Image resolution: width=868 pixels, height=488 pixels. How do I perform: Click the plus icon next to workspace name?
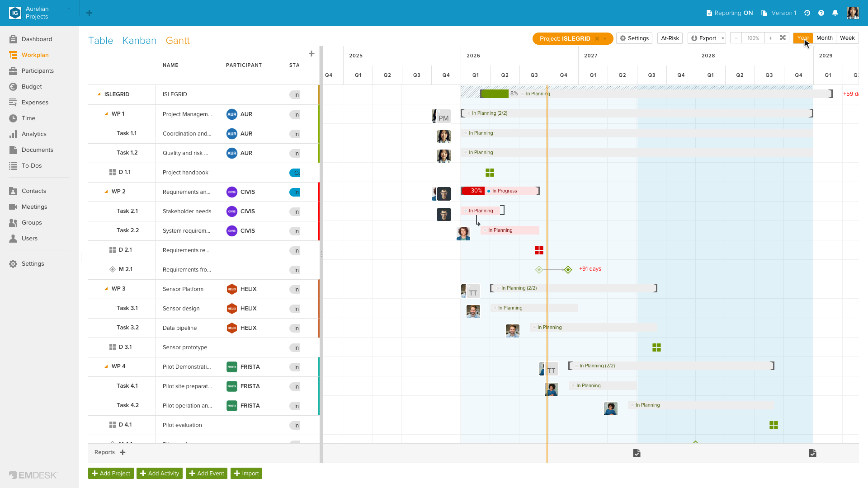[x=89, y=13]
